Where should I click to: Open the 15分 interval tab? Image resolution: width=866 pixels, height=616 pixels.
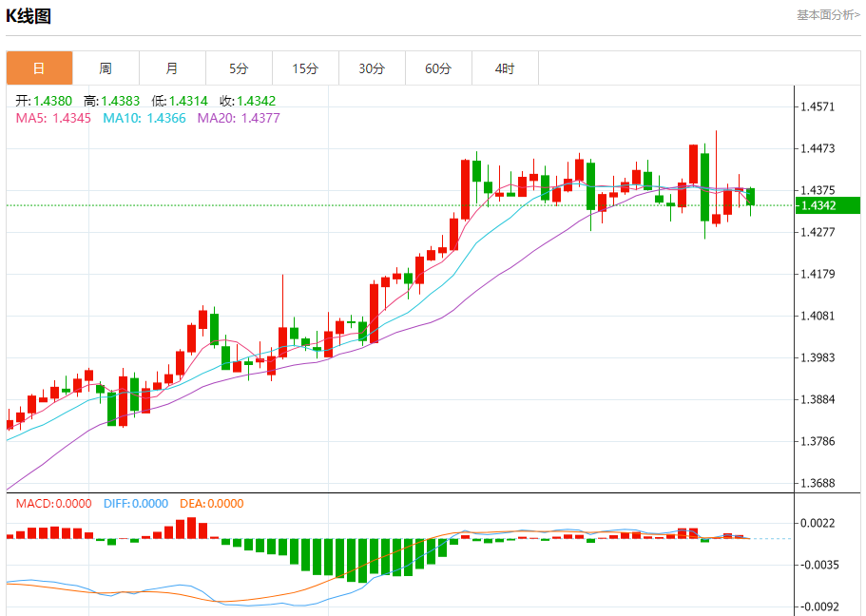click(305, 67)
